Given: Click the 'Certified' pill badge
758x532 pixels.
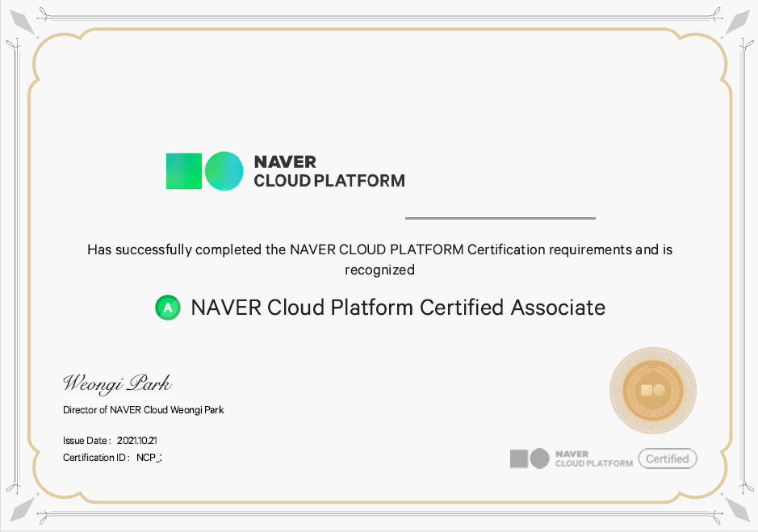Looking at the screenshot, I should click(x=668, y=459).
